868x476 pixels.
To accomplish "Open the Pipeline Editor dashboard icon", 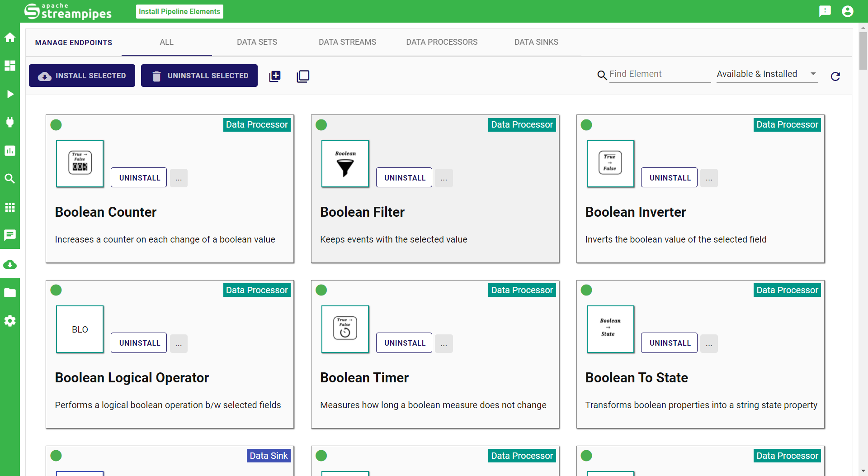I will point(10,66).
